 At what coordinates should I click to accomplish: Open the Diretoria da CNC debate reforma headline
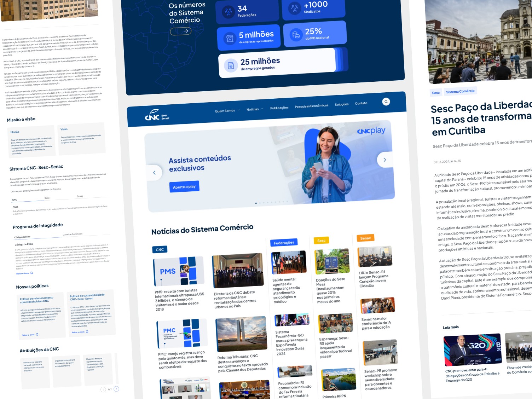[x=235, y=299]
